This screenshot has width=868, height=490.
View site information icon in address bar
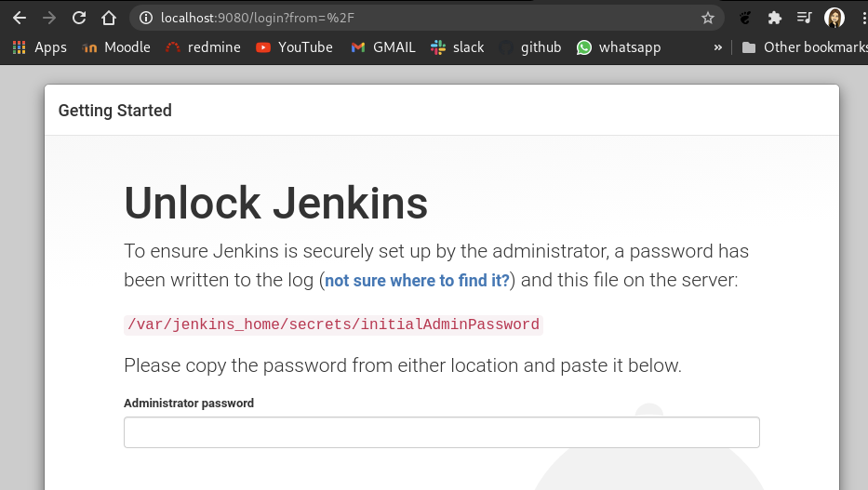[146, 18]
